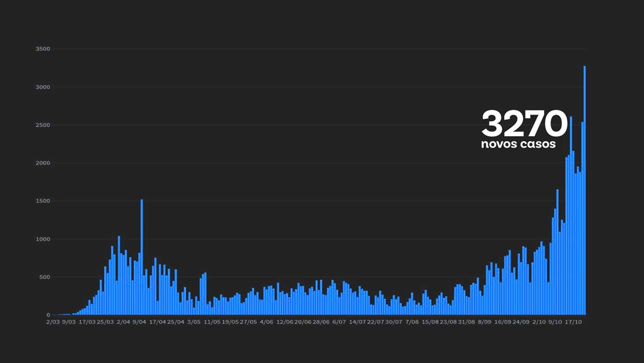Click the 1000 y-axis label
The height and width of the screenshot is (363, 644).
pyautogui.click(x=43, y=239)
